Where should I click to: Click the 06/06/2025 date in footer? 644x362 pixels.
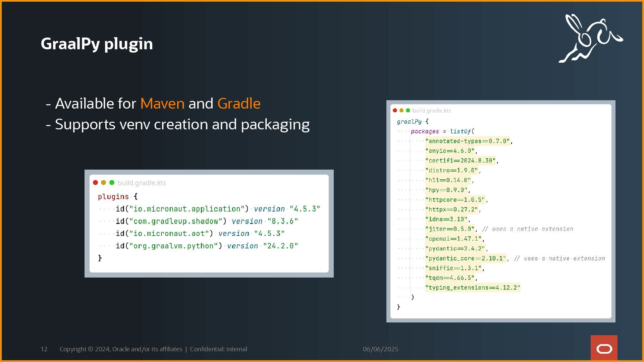(x=380, y=349)
